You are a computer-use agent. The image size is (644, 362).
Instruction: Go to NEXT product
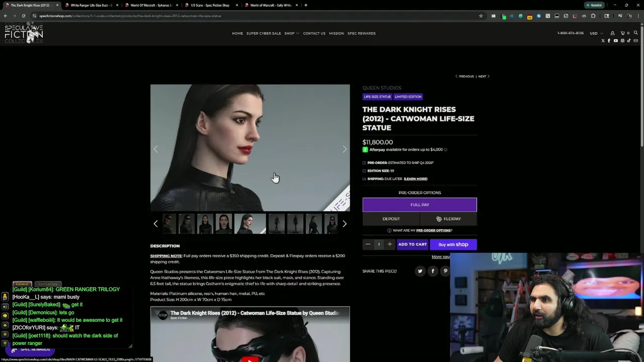(484, 76)
